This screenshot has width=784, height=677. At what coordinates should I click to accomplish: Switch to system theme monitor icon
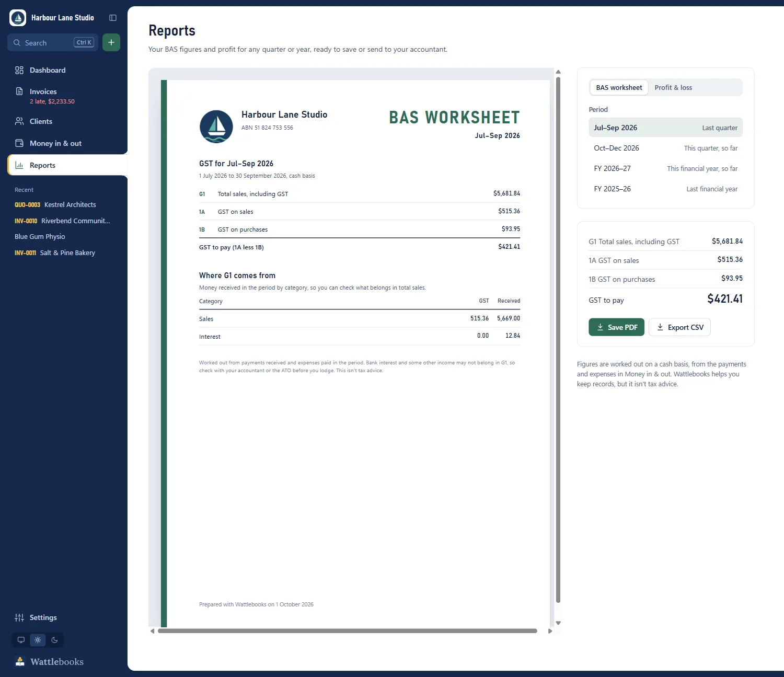click(x=21, y=640)
